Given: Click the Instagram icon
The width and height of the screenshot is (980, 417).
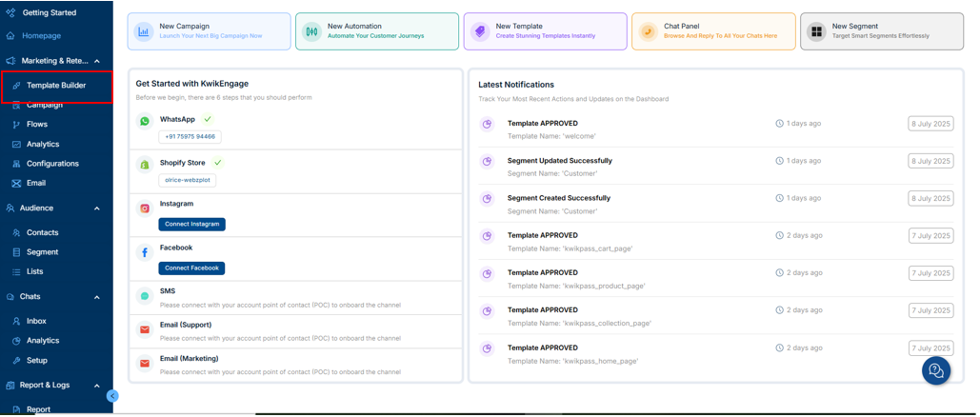Looking at the screenshot, I should point(145,208).
